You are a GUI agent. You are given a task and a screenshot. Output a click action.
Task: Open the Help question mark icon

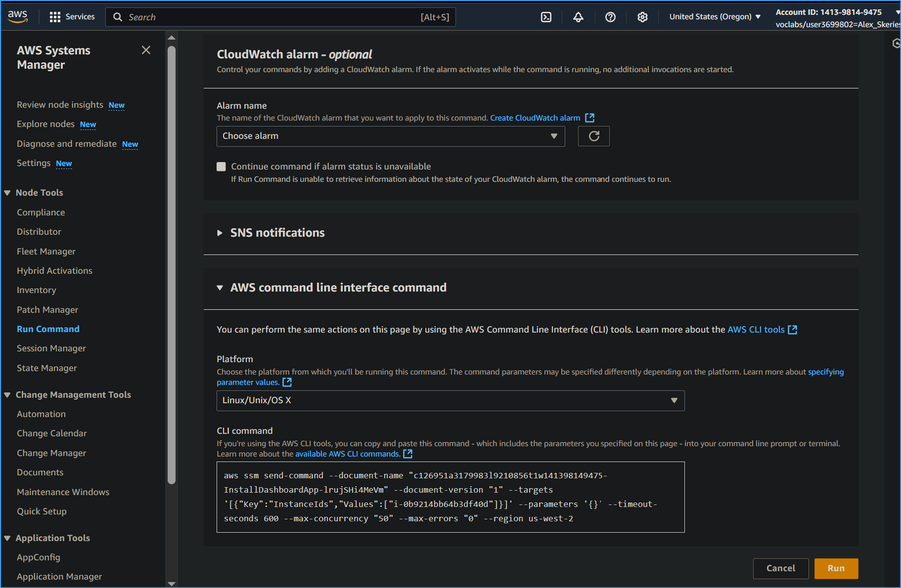click(x=610, y=17)
